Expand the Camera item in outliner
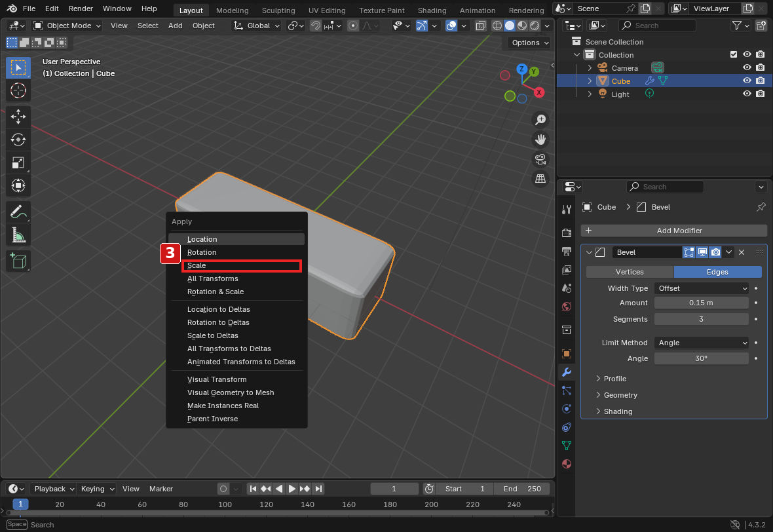 (x=590, y=68)
